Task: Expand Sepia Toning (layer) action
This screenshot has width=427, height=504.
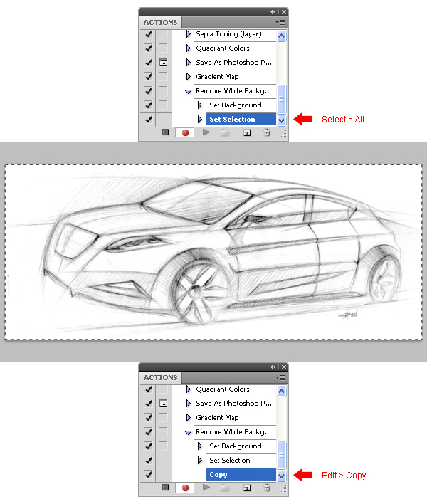Action: (189, 33)
